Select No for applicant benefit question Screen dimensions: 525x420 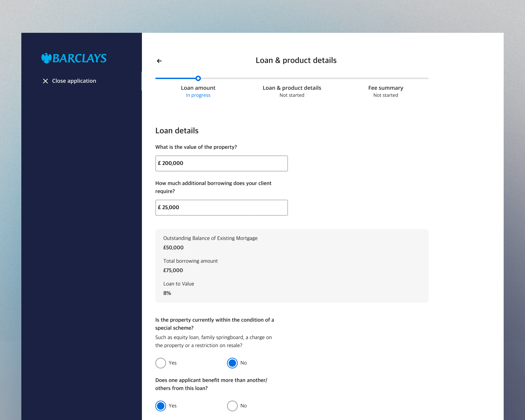coord(232,406)
